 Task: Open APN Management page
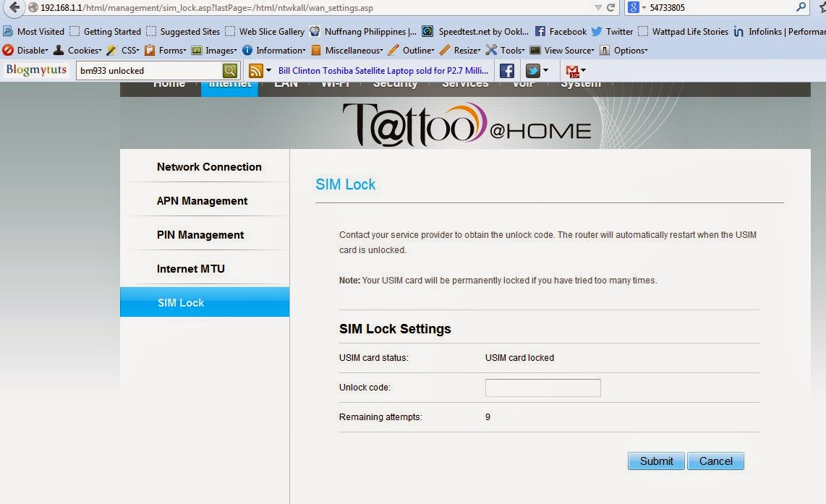pyautogui.click(x=202, y=200)
